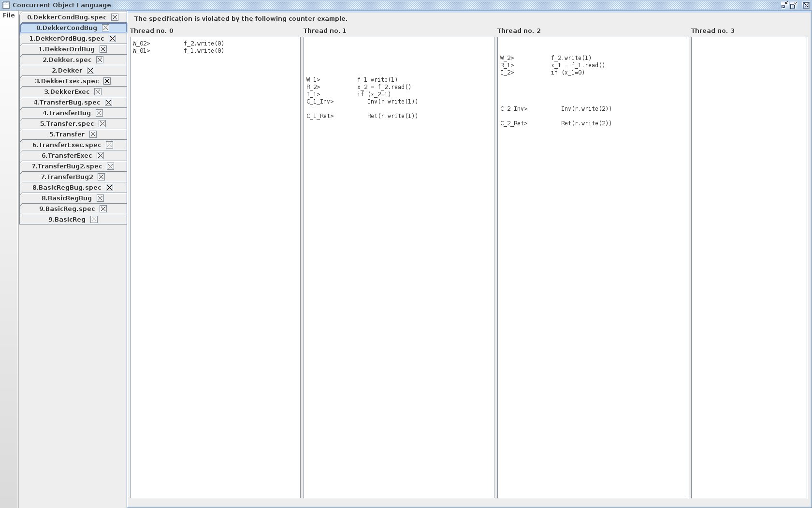Viewport: 812px width, 508px height.
Task: Click the if (x_2=1) line
Action: tap(374, 94)
